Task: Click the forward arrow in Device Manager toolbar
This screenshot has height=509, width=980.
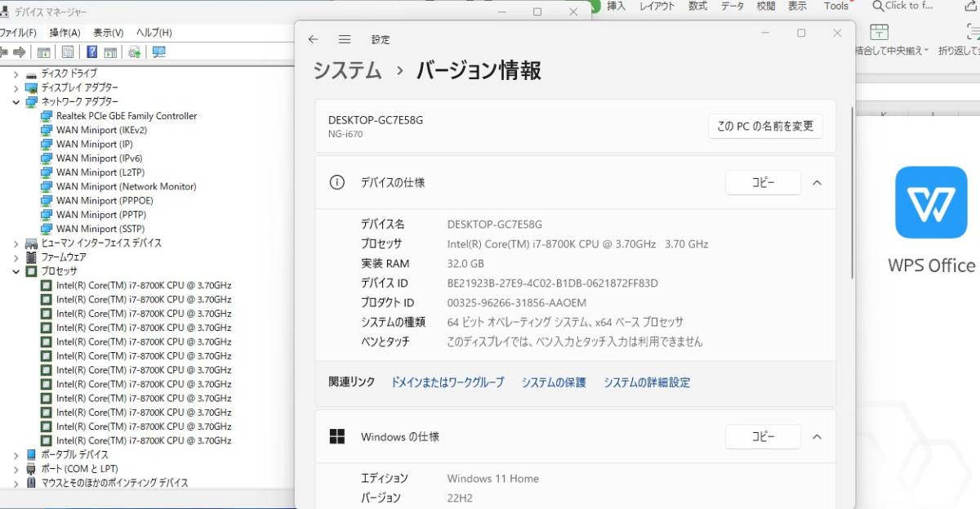Action: pyautogui.click(x=20, y=52)
